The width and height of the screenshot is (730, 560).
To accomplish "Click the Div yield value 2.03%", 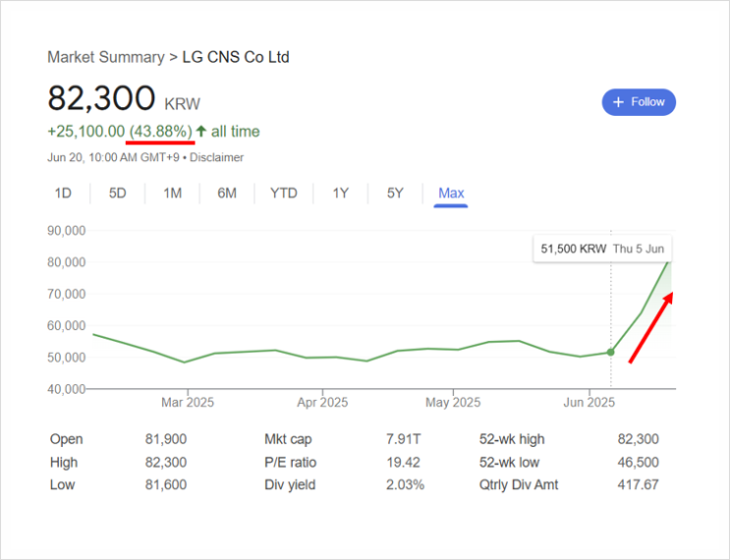I will pos(405,484).
